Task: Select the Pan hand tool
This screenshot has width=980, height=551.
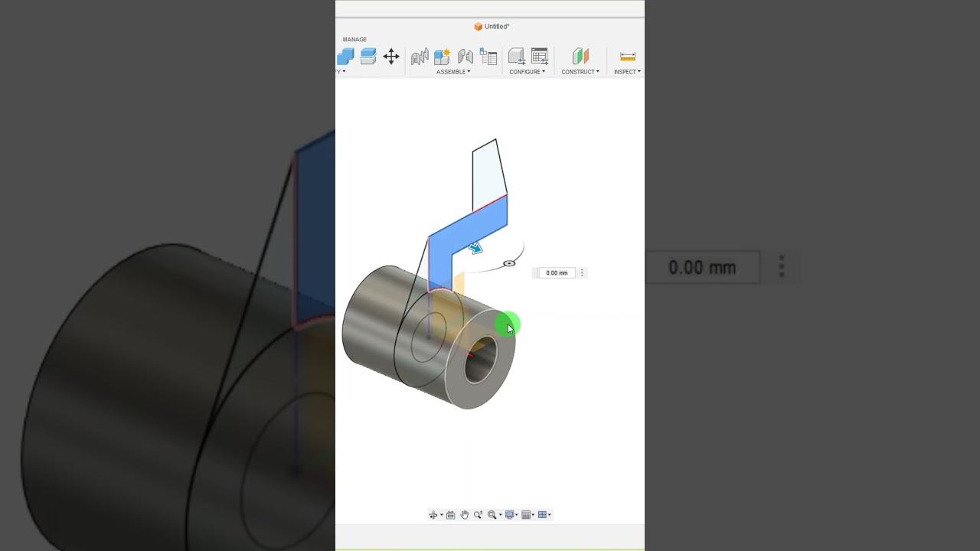Action: point(465,515)
